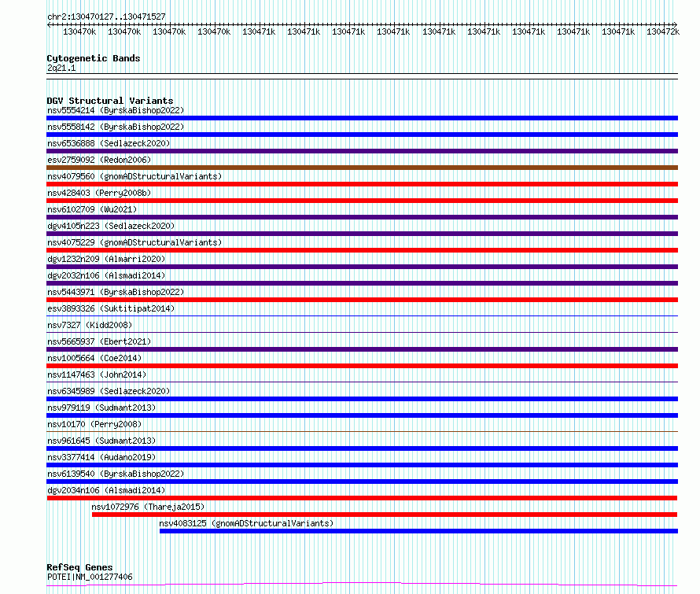Select variant nsv5443971 (ByrskaBishop2022)
Screen dimensions: 700x594
tap(116, 292)
